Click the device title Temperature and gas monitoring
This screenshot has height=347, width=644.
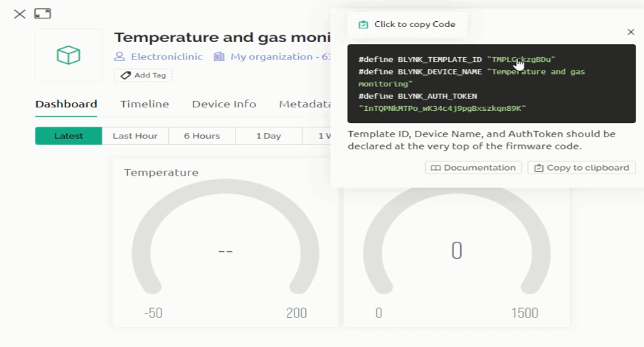point(222,37)
